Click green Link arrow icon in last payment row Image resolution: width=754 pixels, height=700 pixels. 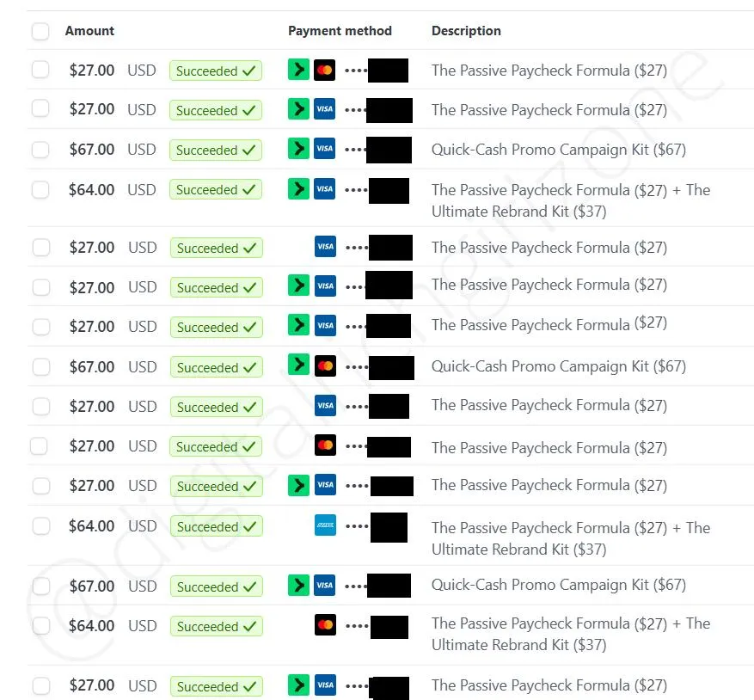[297, 685]
